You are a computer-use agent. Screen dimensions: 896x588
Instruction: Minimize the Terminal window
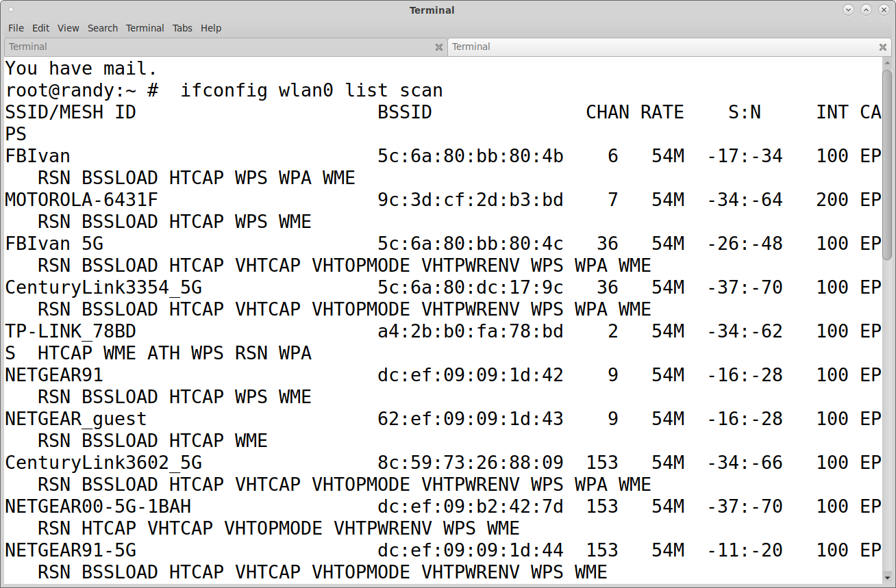[848, 10]
